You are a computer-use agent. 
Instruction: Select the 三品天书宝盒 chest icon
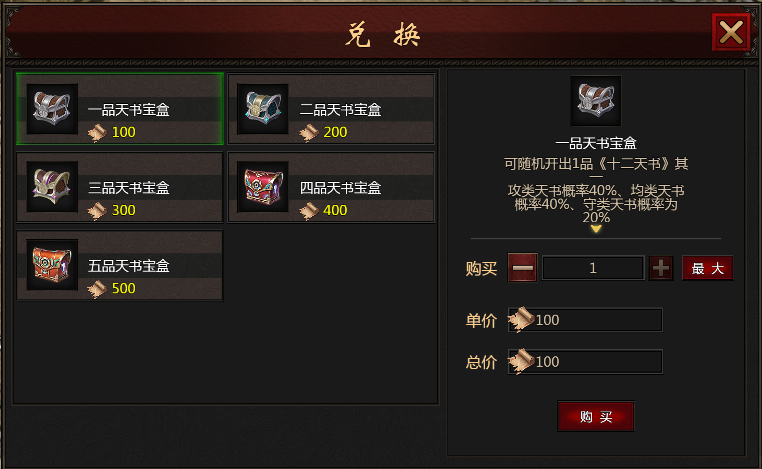(52, 187)
